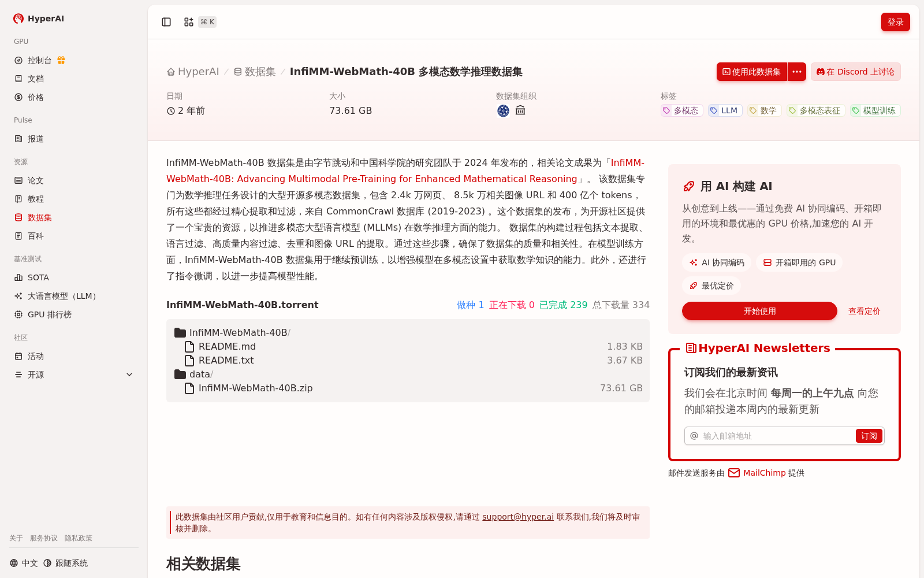Open 隐私政策 footer link
Screen dimensions: 924x578
click(x=79, y=538)
